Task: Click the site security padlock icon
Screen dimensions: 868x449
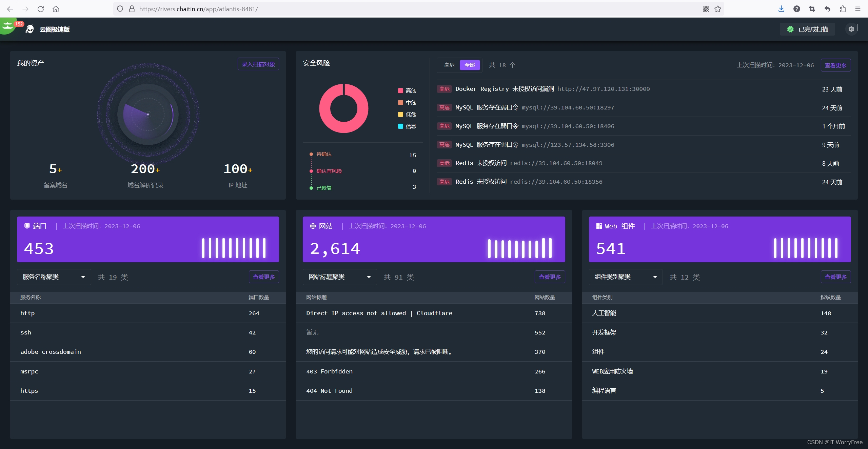Action: click(x=132, y=9)
